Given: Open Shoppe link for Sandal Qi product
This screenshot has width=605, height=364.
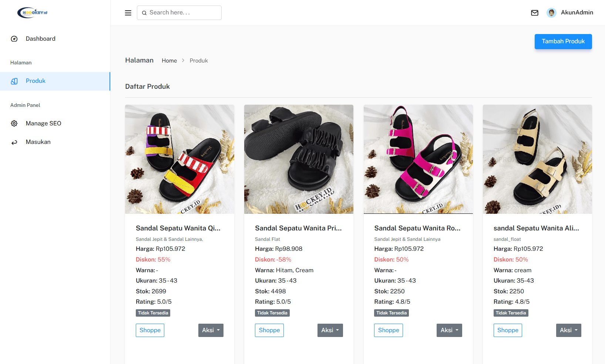Looking at the screenshot, I should (150, 330).
